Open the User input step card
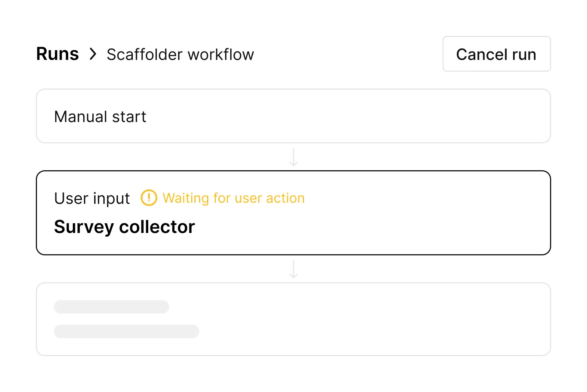 click(293, 213)
